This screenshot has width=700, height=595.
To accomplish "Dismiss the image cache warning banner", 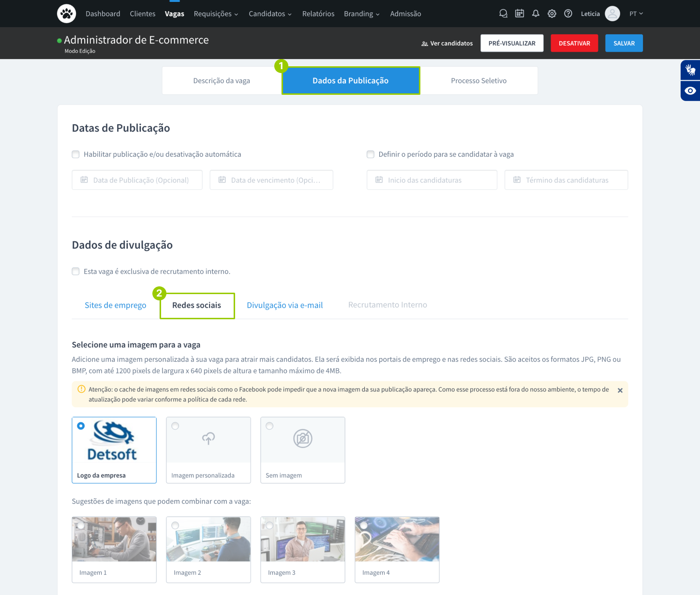I will tap(620, 390).
